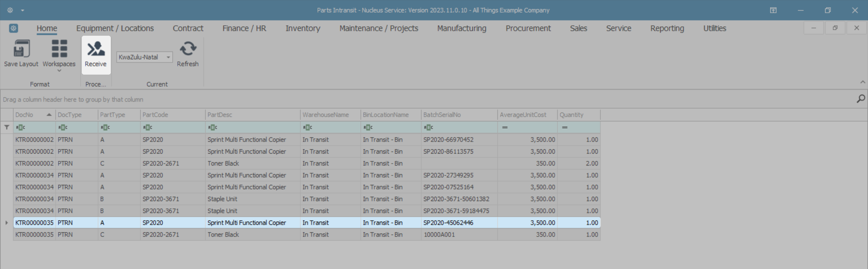The height and width of the screenshot is (269, 868).
Task: Click the BinLocationName filter operator icon
Action: tap(368, 127)
